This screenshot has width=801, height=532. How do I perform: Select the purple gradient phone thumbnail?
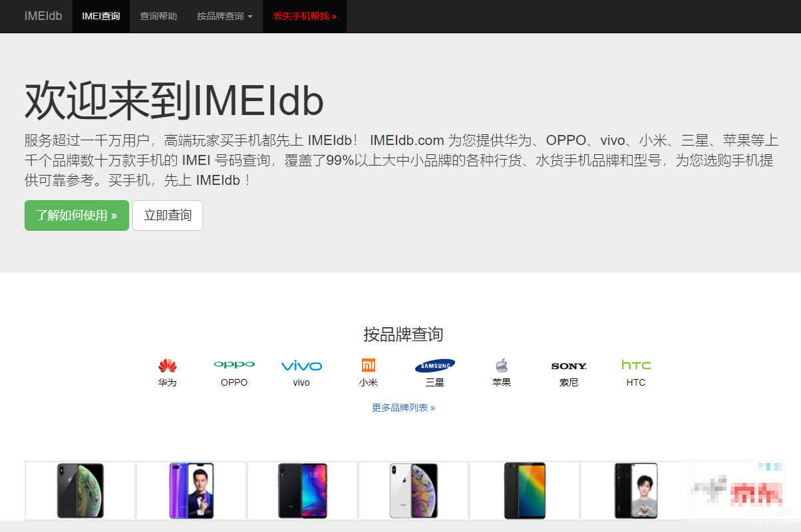[x=192, y=491]
